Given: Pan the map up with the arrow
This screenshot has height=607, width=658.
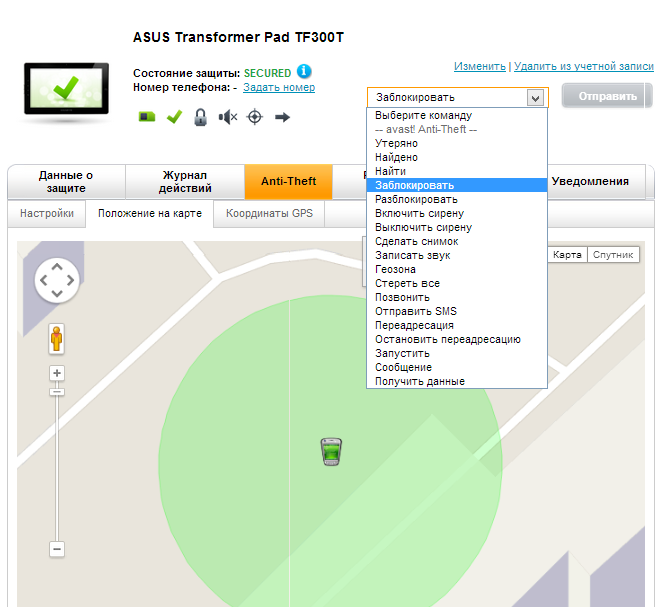Looking at the screenshot, I should coord(57,267).
